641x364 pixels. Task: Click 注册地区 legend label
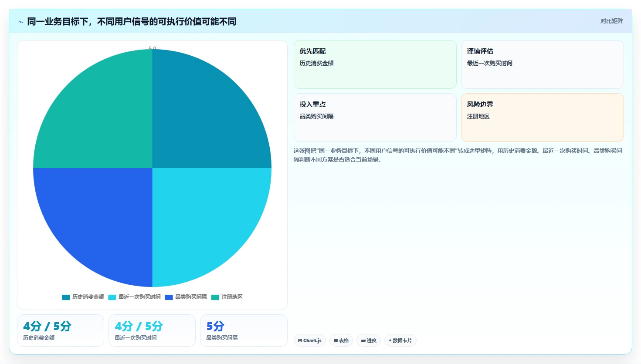(x=232, y=297)
